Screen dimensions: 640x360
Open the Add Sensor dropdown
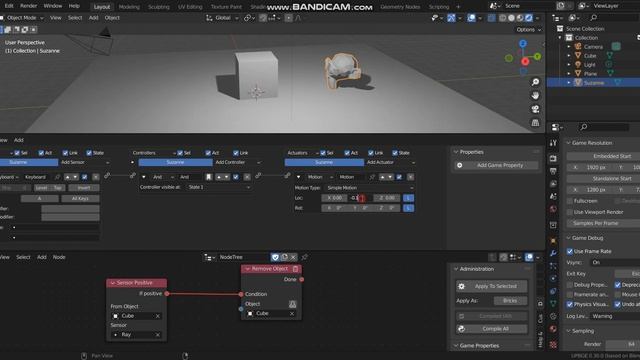pos(85,162)
